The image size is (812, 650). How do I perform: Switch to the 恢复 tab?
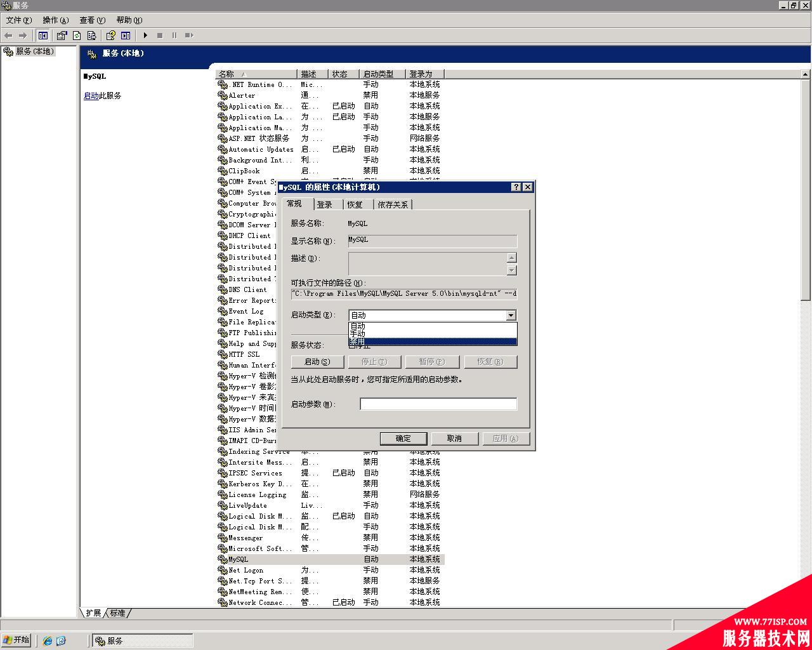[x=355, y=204]
